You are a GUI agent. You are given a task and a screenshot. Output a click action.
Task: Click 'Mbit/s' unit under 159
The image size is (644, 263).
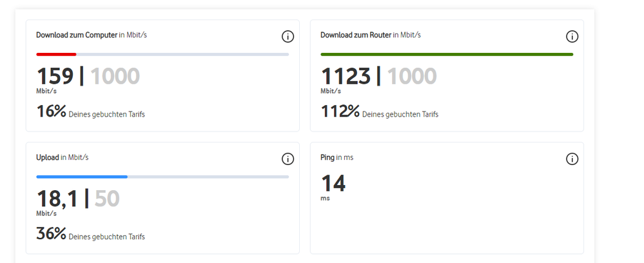(x=46, y=92)
